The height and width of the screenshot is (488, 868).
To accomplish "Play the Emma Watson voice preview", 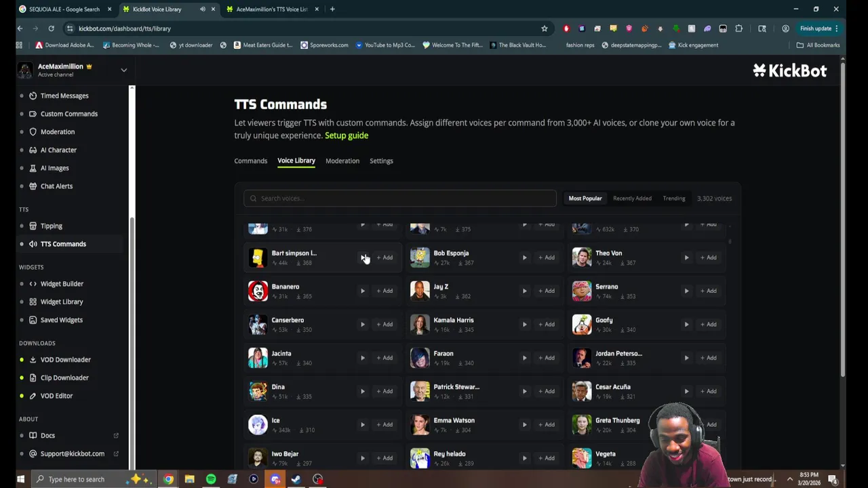I will coord(524,424).
